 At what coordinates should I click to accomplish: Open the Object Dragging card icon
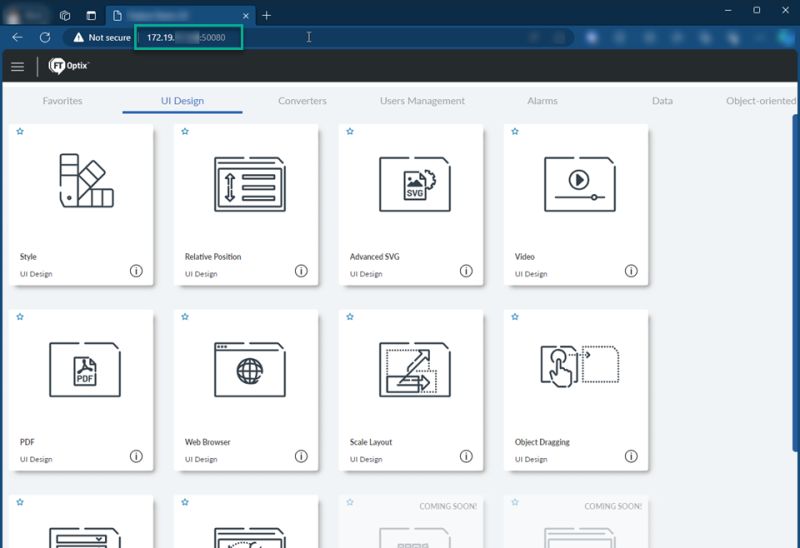[580, 365]
